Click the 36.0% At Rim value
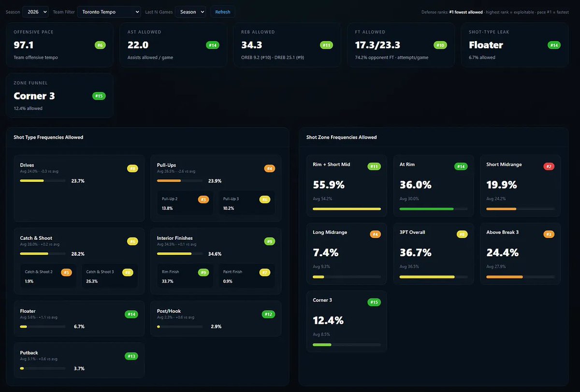580x392 pixels. point(416,185)
